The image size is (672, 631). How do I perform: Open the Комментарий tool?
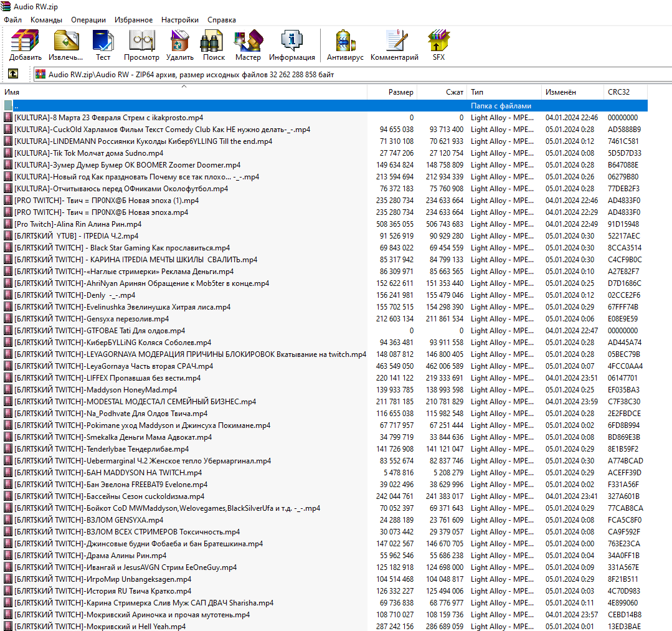(394, 45)
